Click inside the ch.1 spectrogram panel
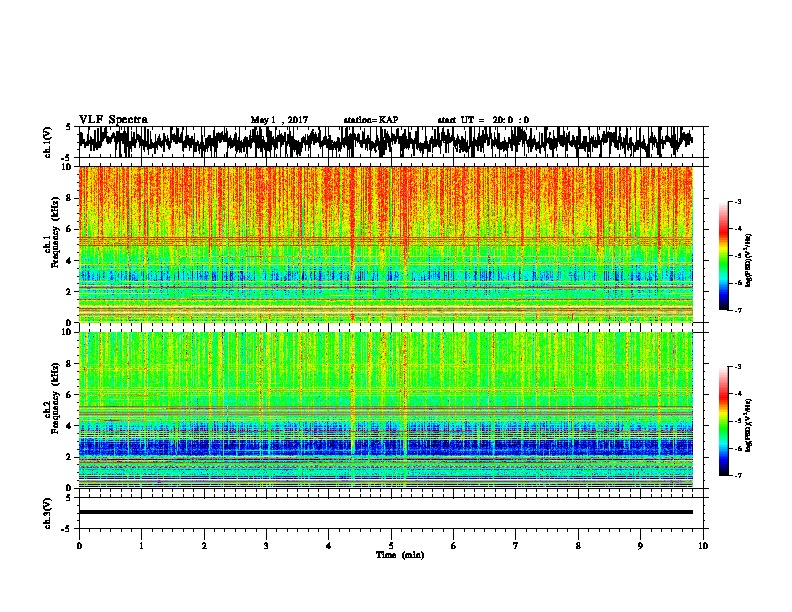This screenshot has width=792, height=612. pyautogui.click(x=385, y=244)
